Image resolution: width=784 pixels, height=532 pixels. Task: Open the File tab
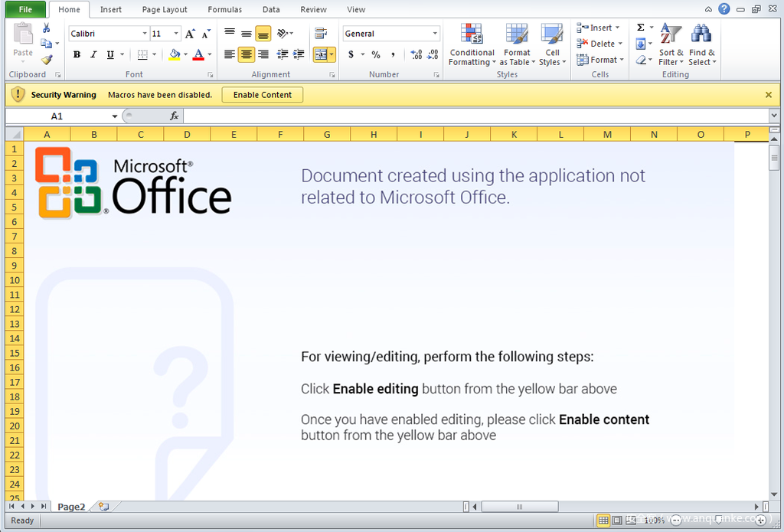pos(25,9)
